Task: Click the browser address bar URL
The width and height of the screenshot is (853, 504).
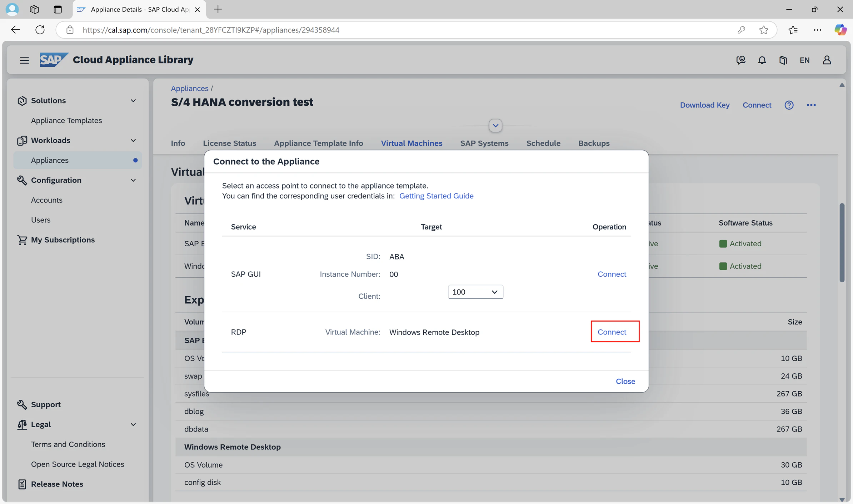Action: (x=211, y=30)
